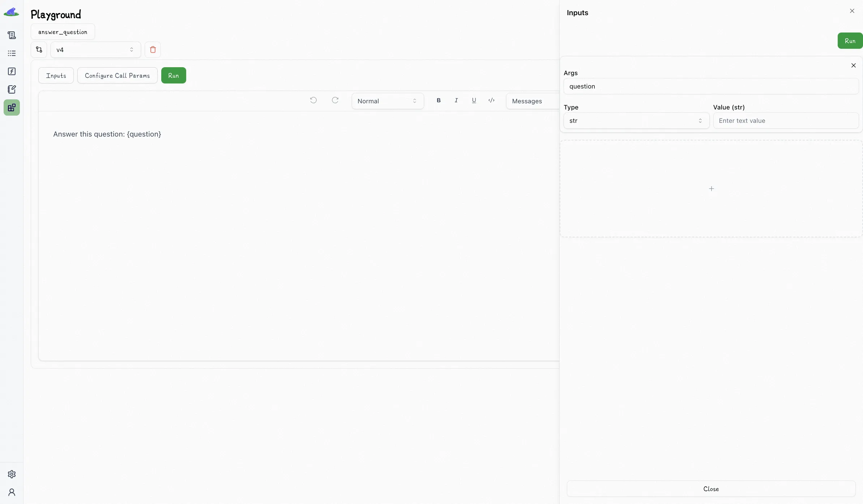This screenshot has width=863, height=504.
Task: Click the frog logo in the sidebar
Action: 11,12
